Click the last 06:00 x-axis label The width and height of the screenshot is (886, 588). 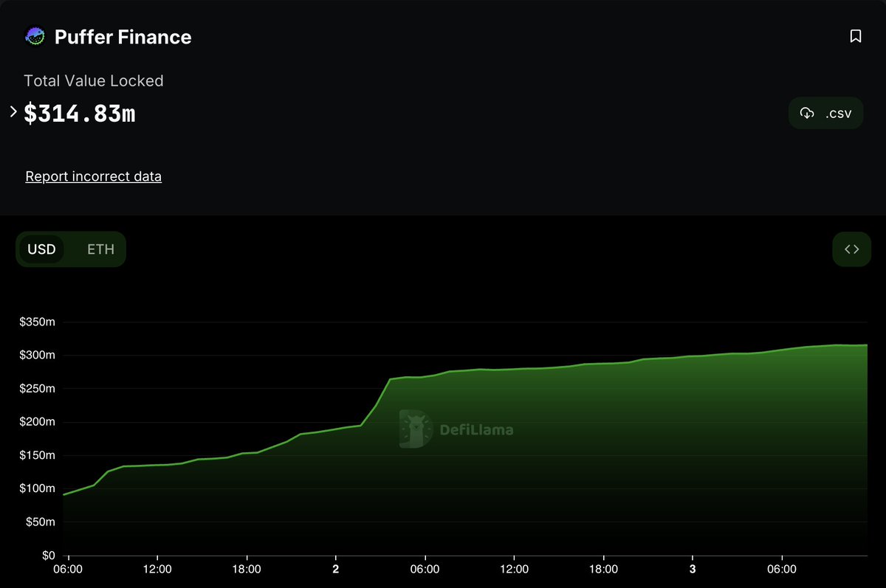coord(782,570)
